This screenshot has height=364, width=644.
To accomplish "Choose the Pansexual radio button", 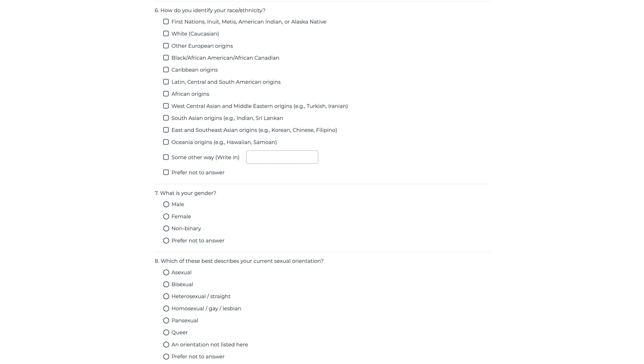I will pos(166,320).
